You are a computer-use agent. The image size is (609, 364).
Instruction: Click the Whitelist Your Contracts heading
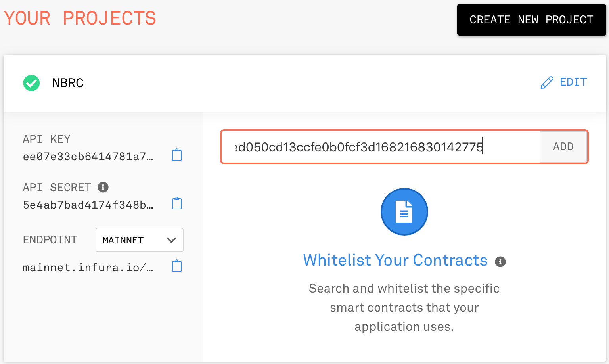point(395,260)
